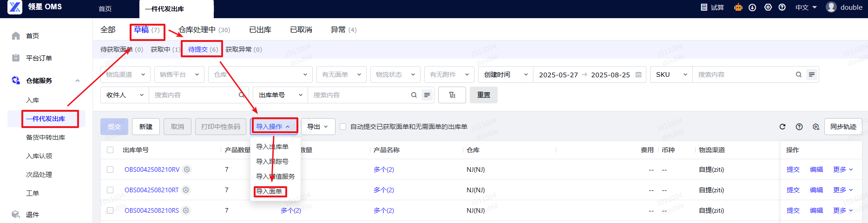This screenshot has width=868, height=223.
Task: Open the 有无面单 filter dropdown
Action: (x=342, y=74)
